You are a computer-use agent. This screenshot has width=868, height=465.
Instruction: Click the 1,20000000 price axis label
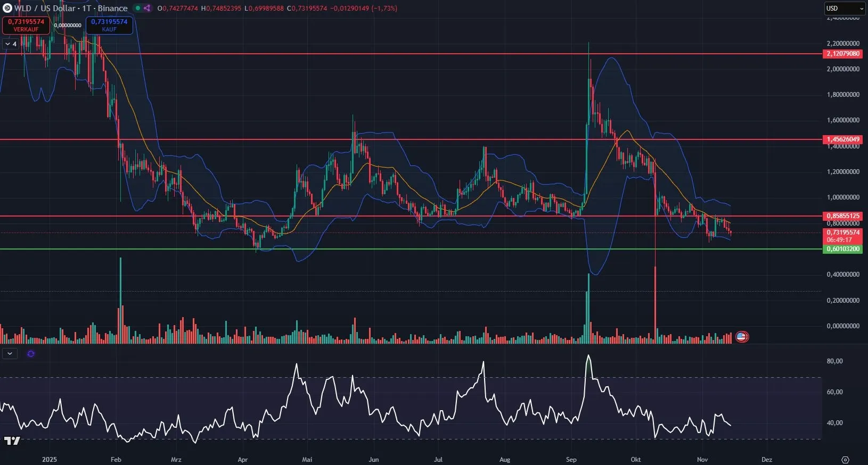(x=843, y=172)
